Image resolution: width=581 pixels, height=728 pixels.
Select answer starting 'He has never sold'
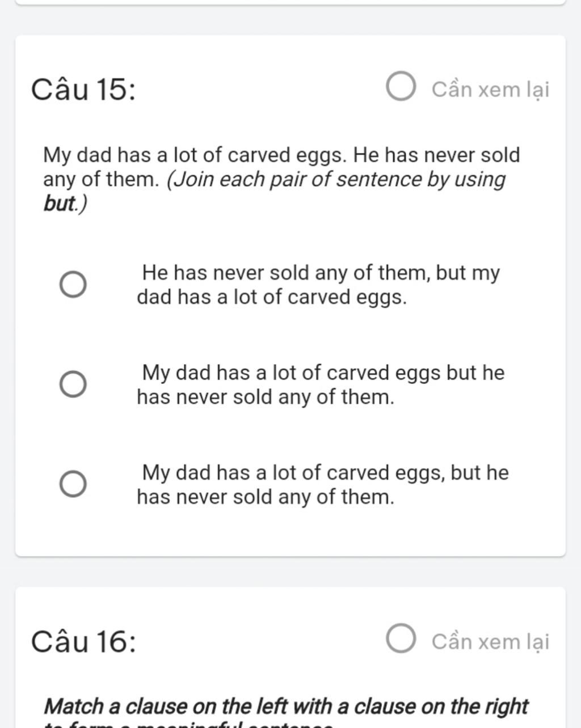(73, 284)
